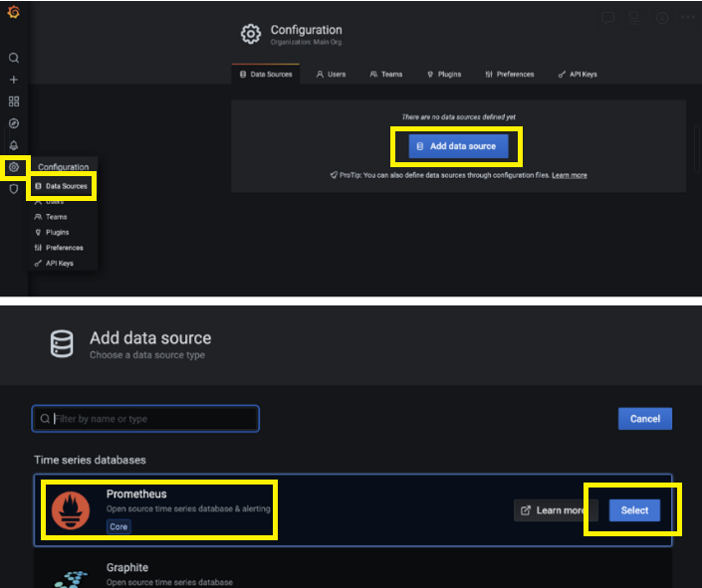Click the Configuration gear icon in sidebar

click(x=14, y=167)
